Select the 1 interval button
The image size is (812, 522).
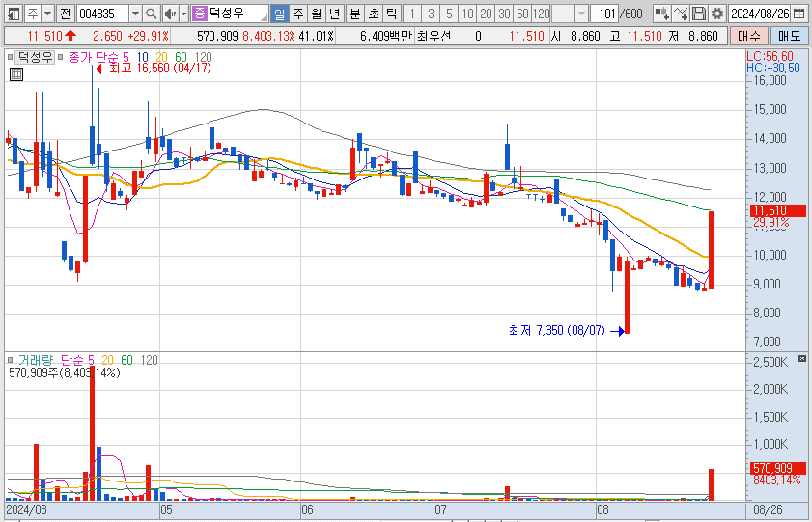point(412,14)
